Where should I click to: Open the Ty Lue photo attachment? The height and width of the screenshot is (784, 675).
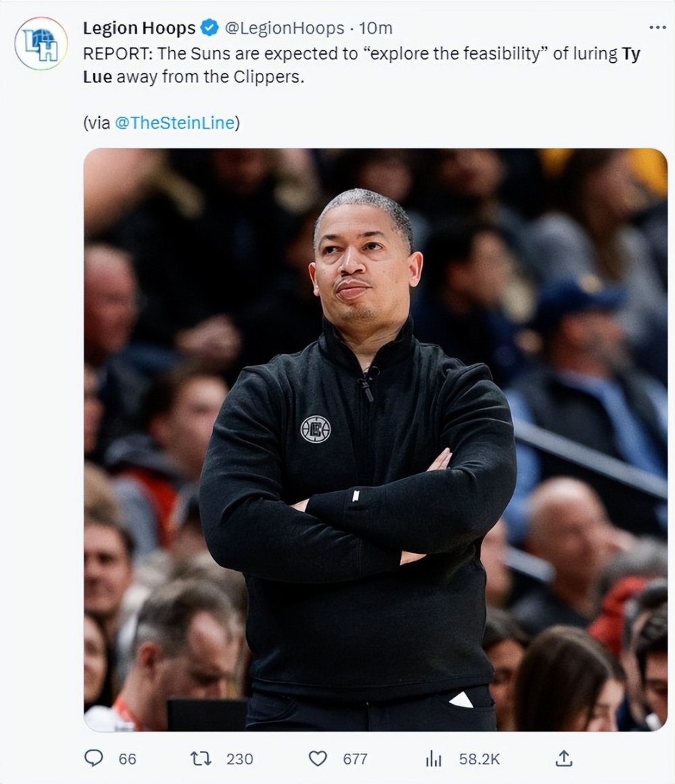(x=375, y=439)
